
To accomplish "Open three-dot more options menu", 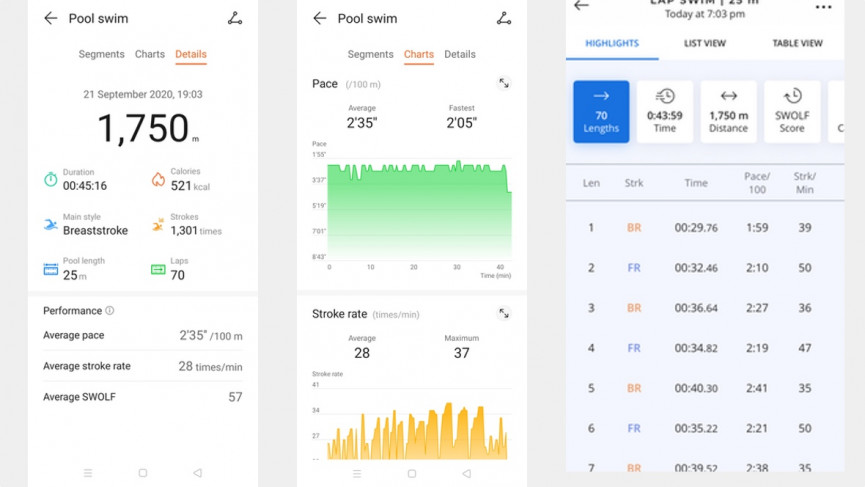I will point(823,7).
